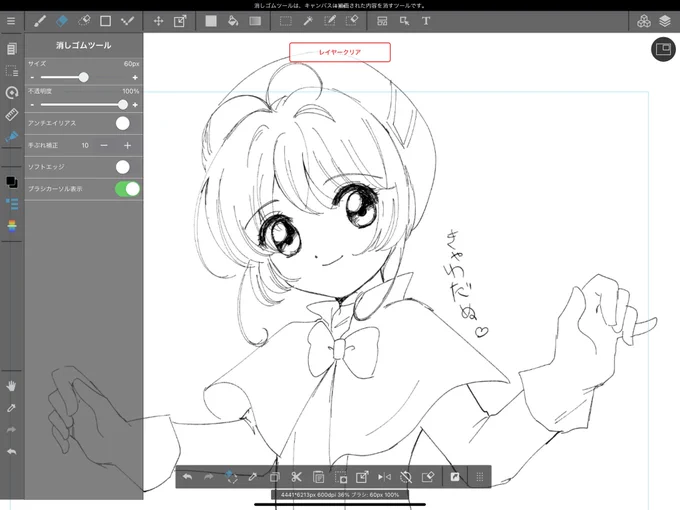
Task: Open the document pages icon in sidebar
Action: click(x=12, y=49)
